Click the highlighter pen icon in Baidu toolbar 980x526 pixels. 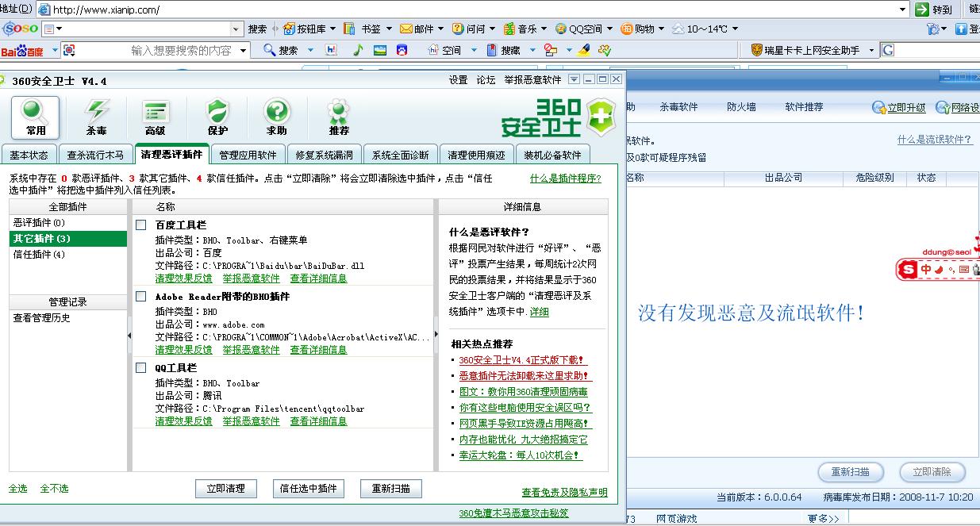tap(583, 50)
